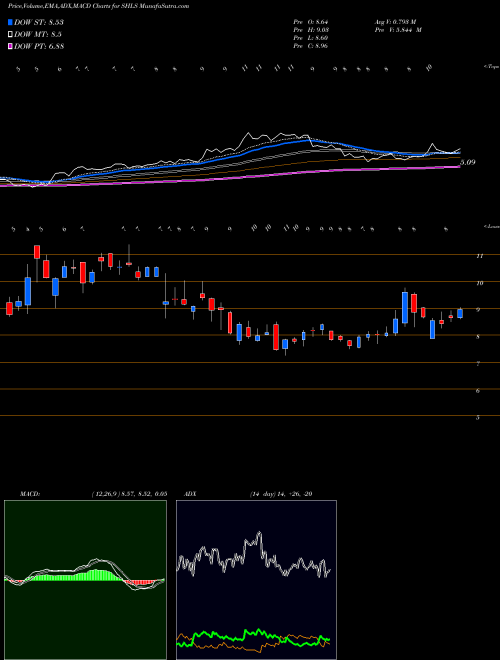This screenshot has width=500, height=660.
Task: Click the price axis label 6
Action: pyautogui.click(x=478, y=391)
